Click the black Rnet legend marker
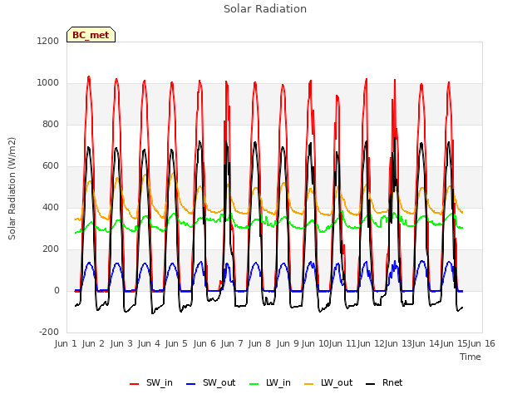 [x=371, y=384]
